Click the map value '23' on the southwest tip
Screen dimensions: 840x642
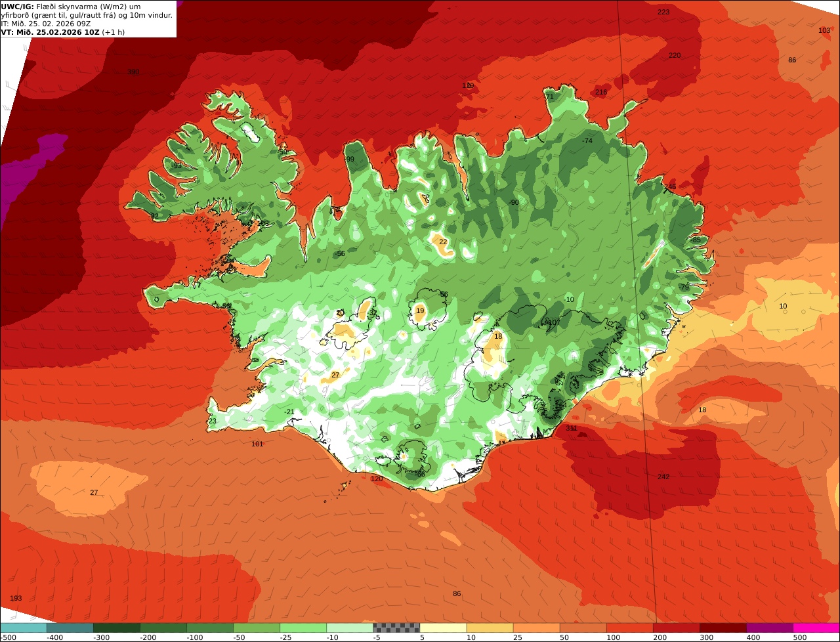pos(212,421)
